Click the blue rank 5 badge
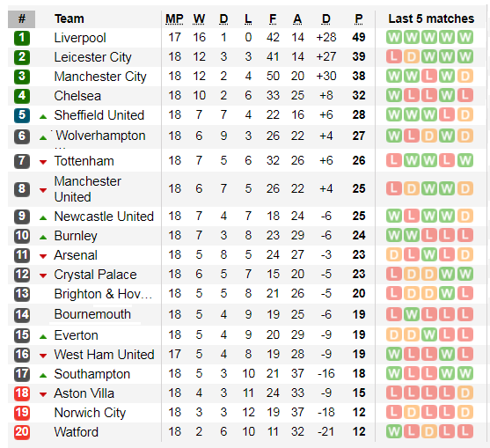 [22, 115]
